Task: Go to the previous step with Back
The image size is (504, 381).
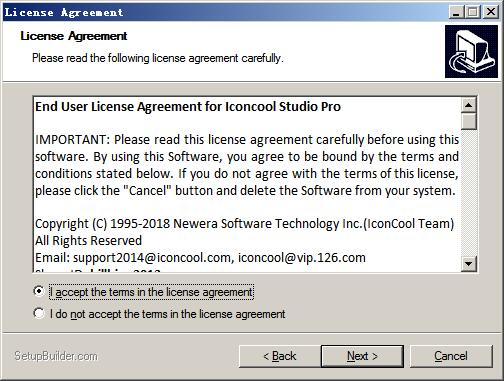Action: click(x=280, y=356)
